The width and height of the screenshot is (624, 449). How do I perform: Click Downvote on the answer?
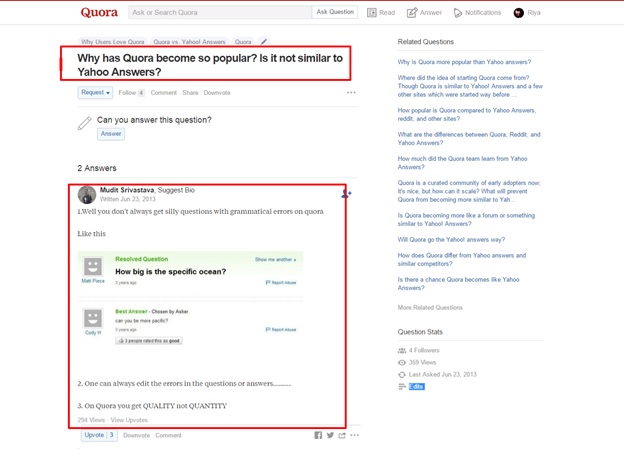pyautogui.click(x=136, y=435)
